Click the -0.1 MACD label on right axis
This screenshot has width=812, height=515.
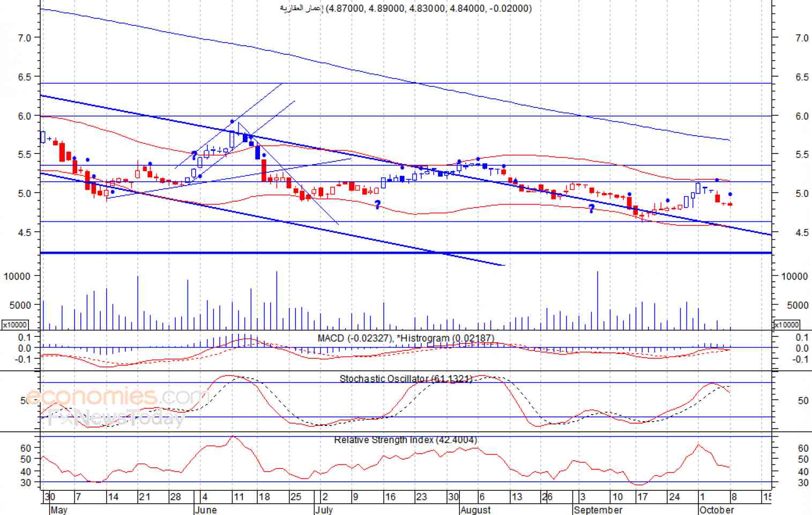tap(801, 359)
